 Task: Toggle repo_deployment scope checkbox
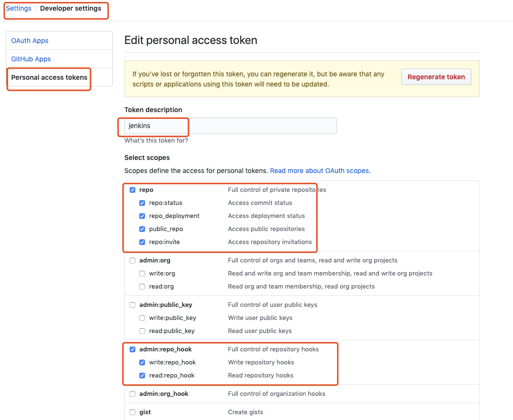click(x=142, y=216)
